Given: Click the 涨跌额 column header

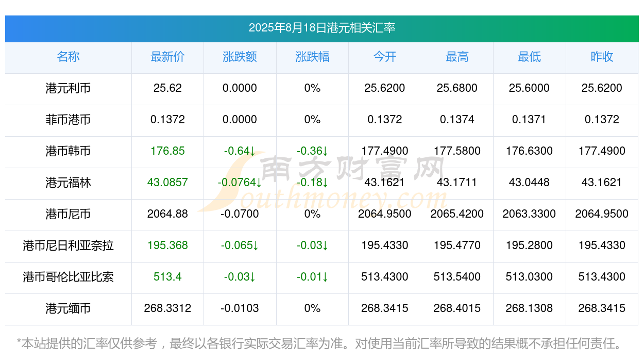Looking at the screenshot, I should (x=240, y=57).
